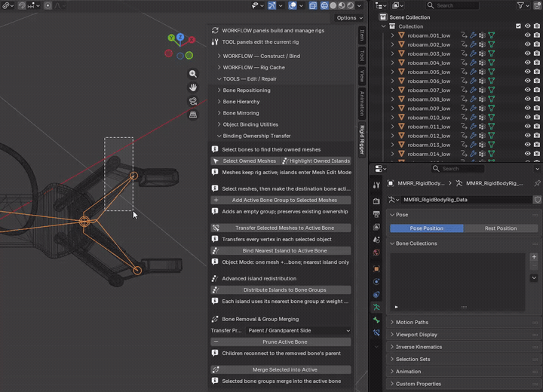This screenshot has height=392, width=543.
Task: Click the green Y axis on navigation gizmo
Action: [171, 38]
